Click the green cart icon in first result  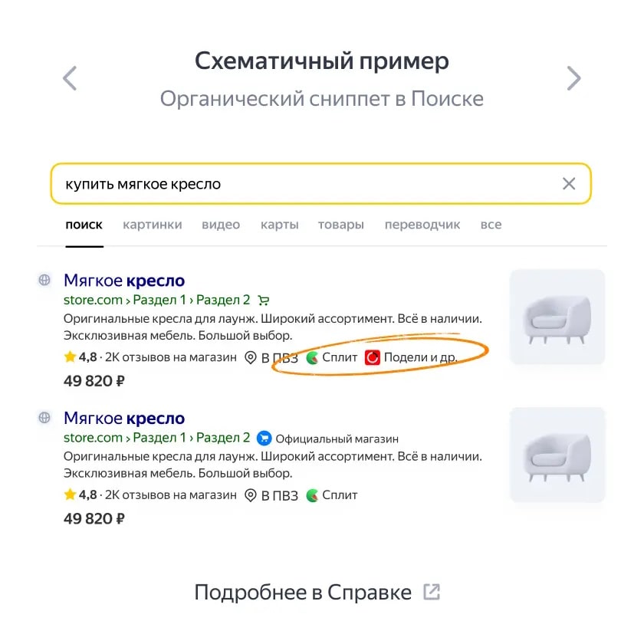pos(263,301)
